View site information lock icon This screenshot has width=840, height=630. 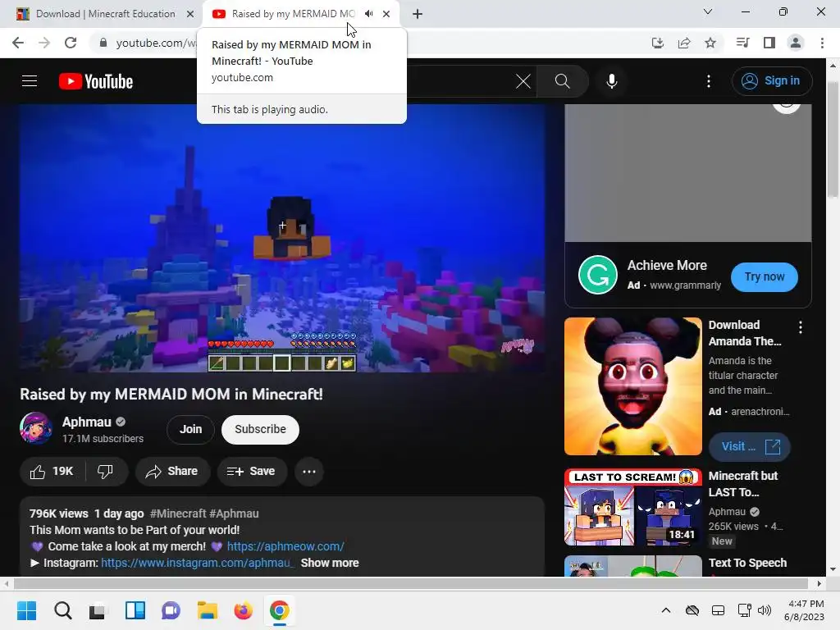[103, 43]
